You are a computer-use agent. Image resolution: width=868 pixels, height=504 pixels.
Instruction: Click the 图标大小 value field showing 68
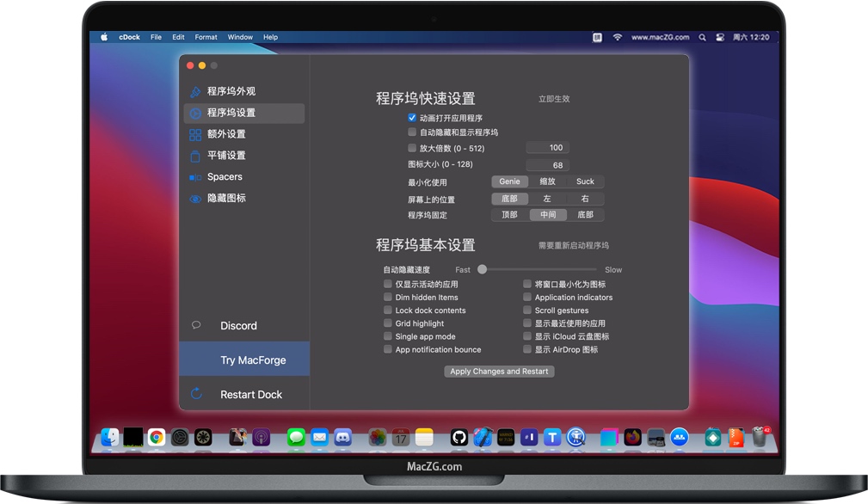coord(548,164)
